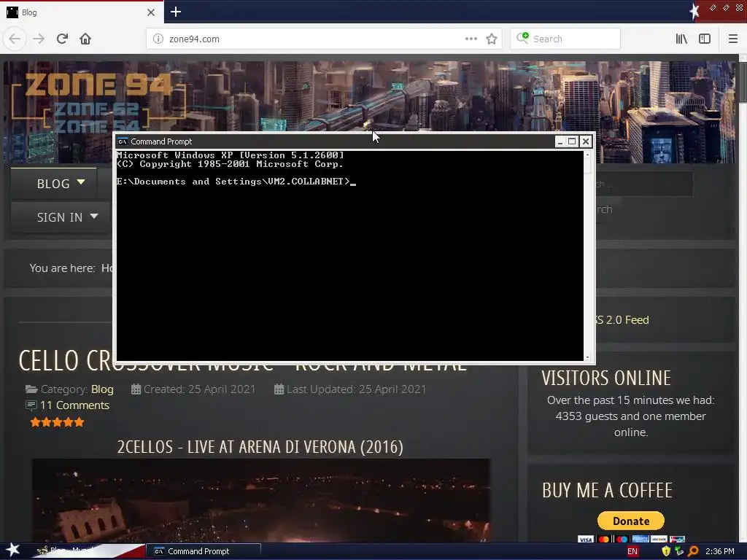Close the Blog tab
This screenshot has width=747, height=560.
pos(151,12)
